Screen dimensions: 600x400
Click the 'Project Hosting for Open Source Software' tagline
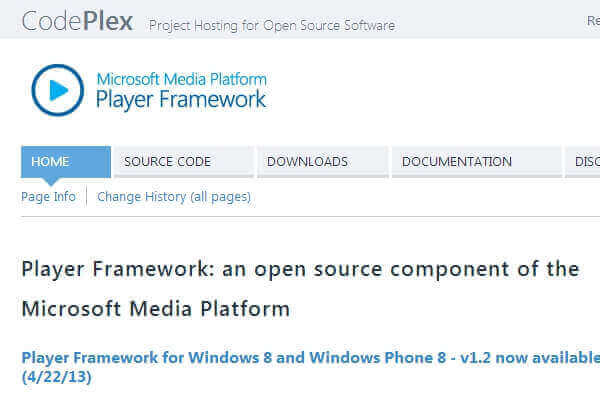[x=272, y=25]
